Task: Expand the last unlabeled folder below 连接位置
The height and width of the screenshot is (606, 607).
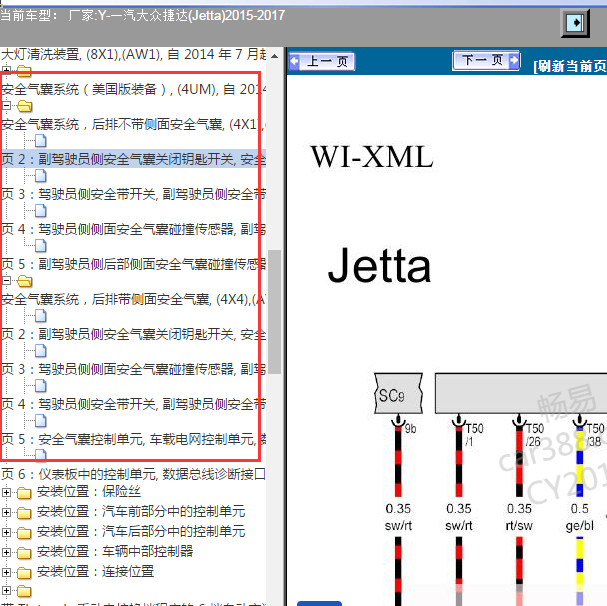Action: (6, 591)
